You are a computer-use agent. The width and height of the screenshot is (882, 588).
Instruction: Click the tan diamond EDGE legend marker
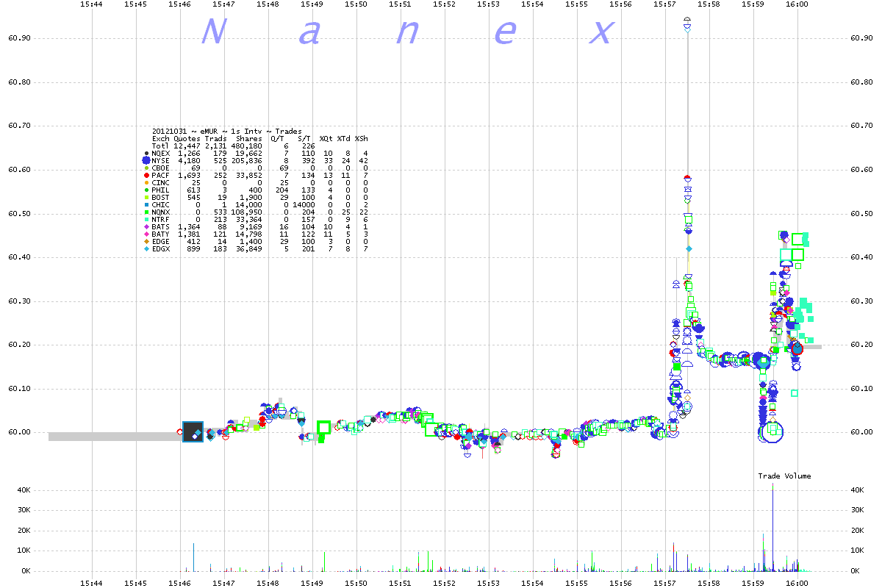(146, 241)
